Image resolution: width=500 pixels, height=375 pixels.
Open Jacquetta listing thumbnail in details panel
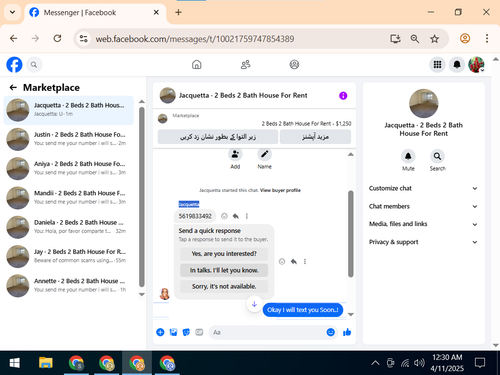pos(424,103)
